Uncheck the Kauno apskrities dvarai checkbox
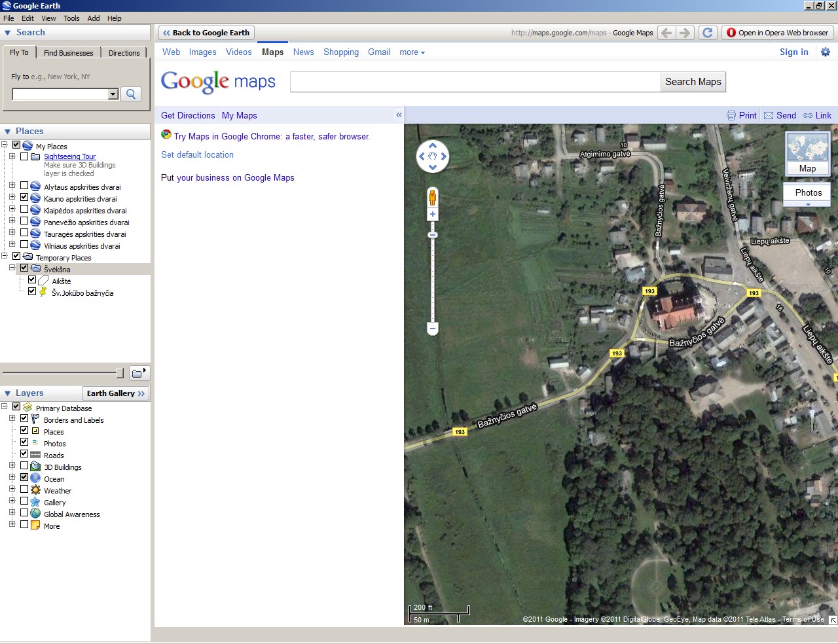838x644 pixels. [24, 198]
